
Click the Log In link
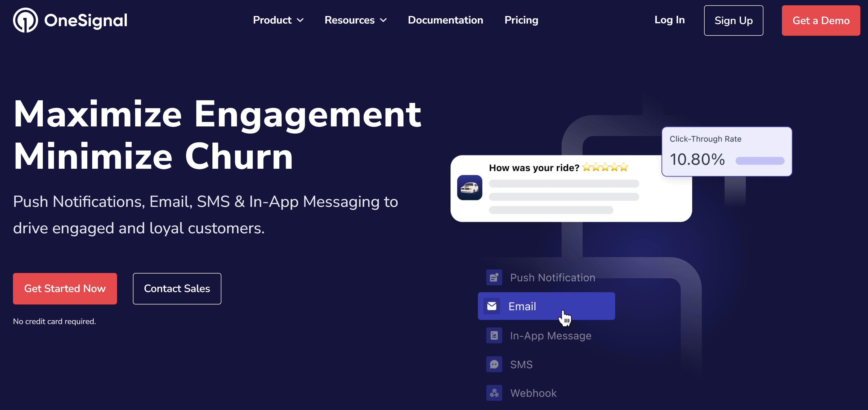coord(669,20)
